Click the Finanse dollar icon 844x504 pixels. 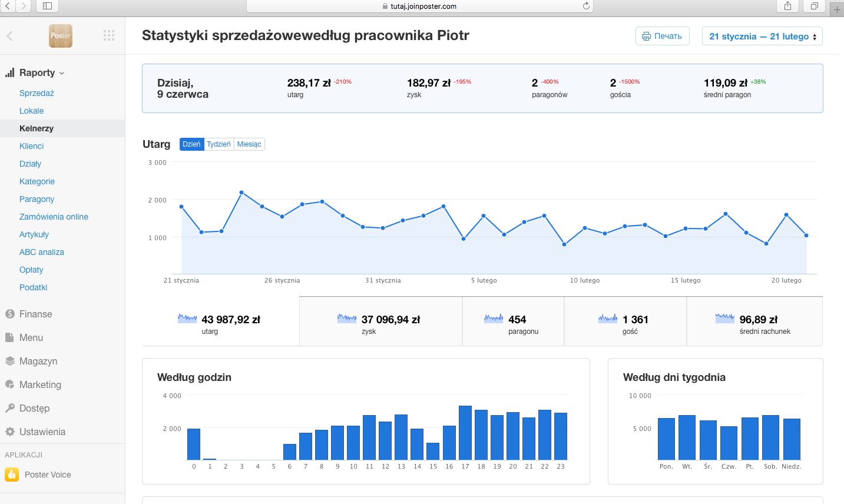[x=9, y=314]
